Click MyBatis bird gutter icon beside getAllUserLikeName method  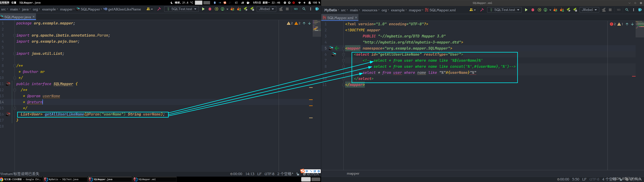point(8,114)
